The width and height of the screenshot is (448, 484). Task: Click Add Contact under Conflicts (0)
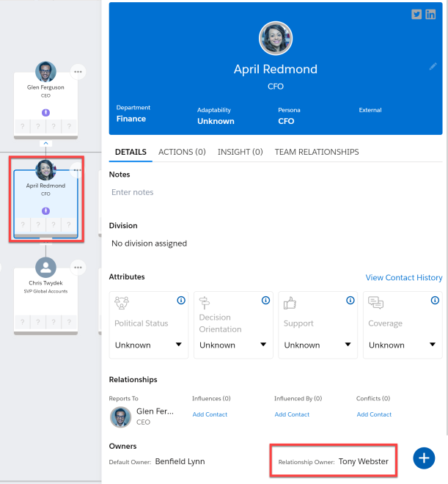coord(374,414)
